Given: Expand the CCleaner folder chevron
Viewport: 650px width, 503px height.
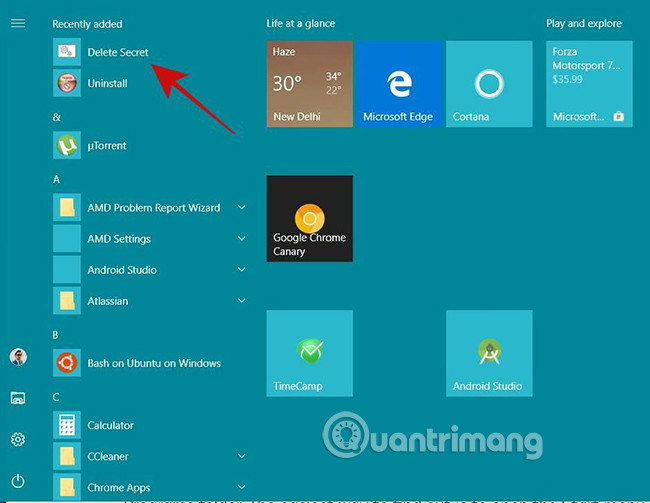Looking at the screenshot, I should (242, 456).
